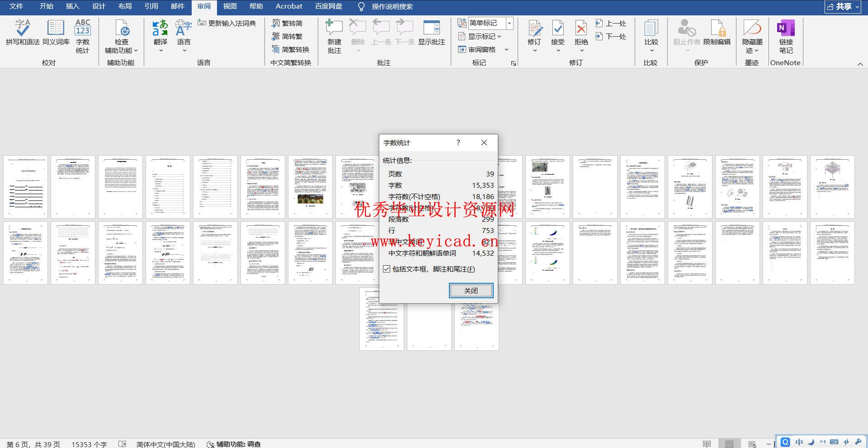Click the Reviewing Pane (审阅窗格) button
The image size is (868, 448).
pyautogui.click(x=477, y=49)
